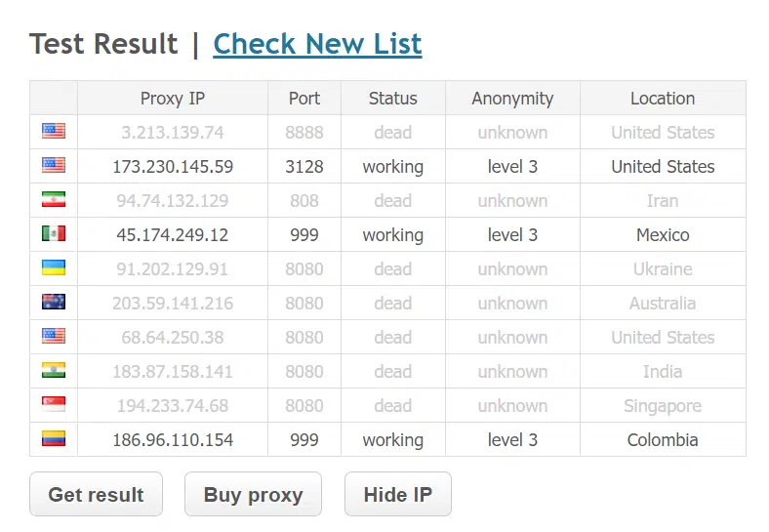The image size is (769, 532).
Task: Click the Location column header
Action: coord(663,99)
